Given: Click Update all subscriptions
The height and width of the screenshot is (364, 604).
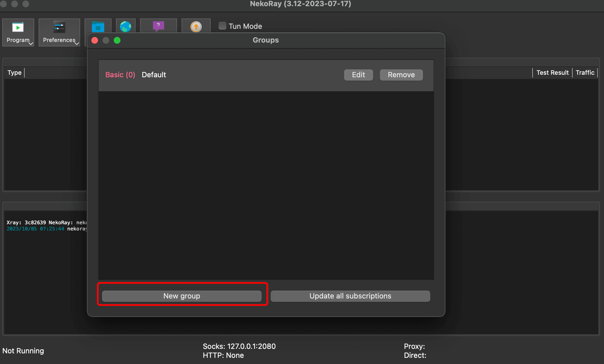Looking at the screenshot, I should pos(350,296).
